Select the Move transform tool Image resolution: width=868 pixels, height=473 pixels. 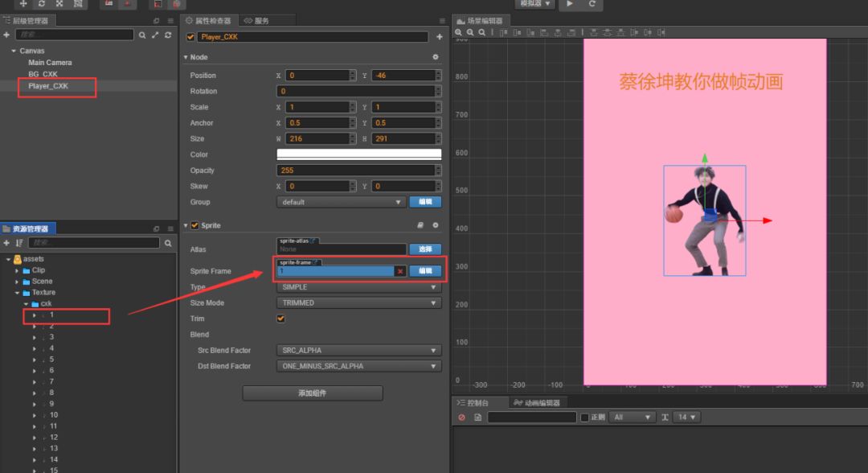point(23,3)
